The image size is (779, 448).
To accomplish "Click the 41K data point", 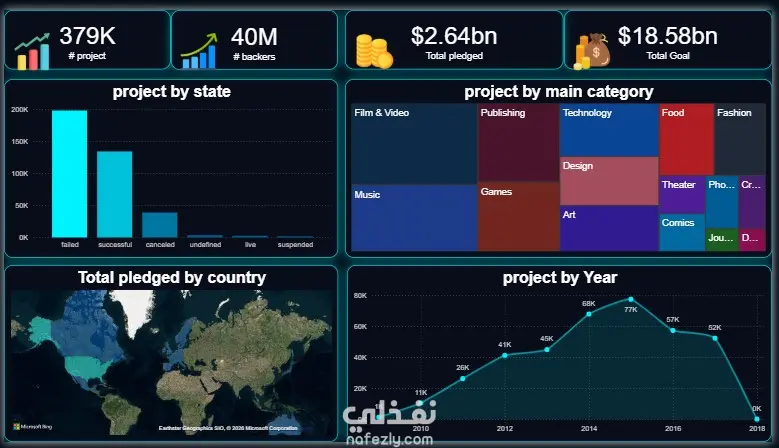I will pos(505,355).
